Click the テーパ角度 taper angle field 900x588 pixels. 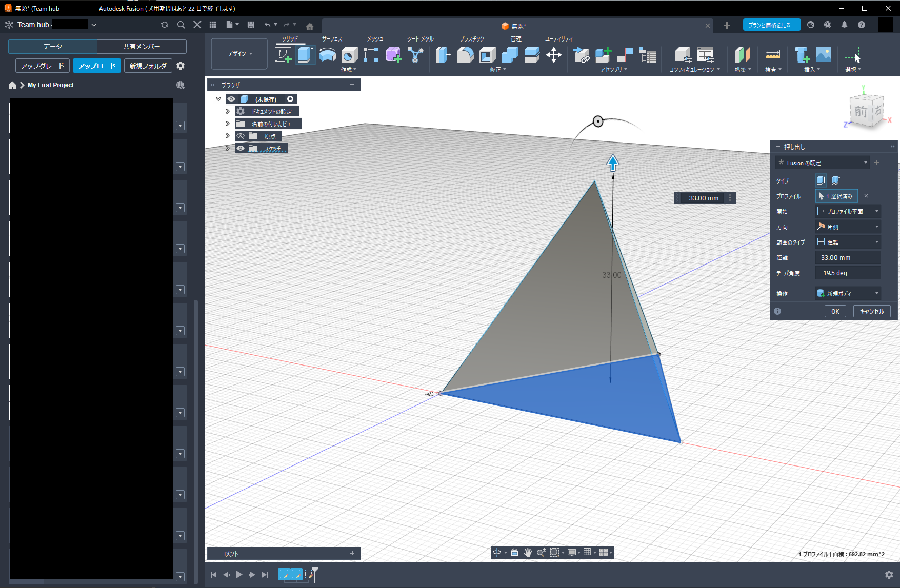848,273
